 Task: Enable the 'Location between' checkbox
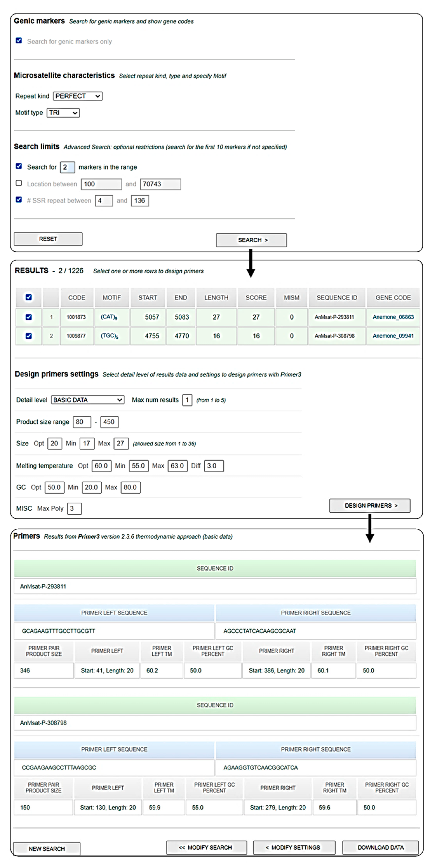coord(19,183)
